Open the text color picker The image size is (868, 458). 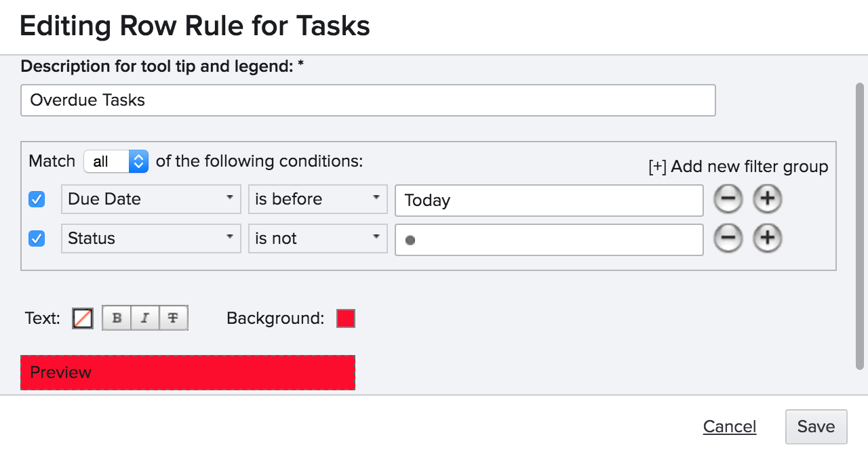tap(83, 318)
